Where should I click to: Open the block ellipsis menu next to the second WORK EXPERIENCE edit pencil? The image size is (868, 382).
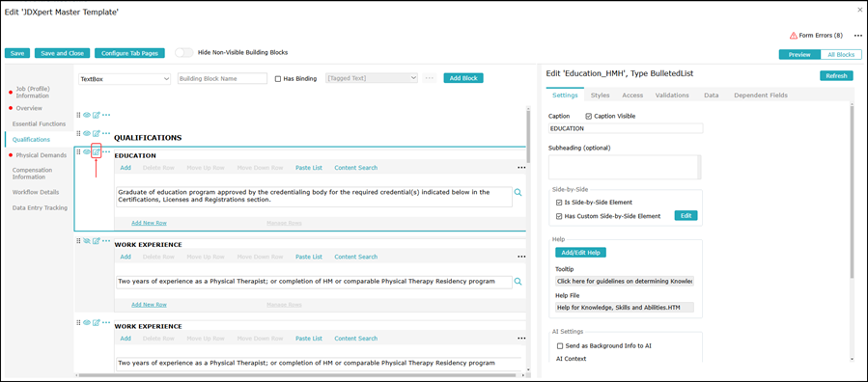click(x=106, y=322)
